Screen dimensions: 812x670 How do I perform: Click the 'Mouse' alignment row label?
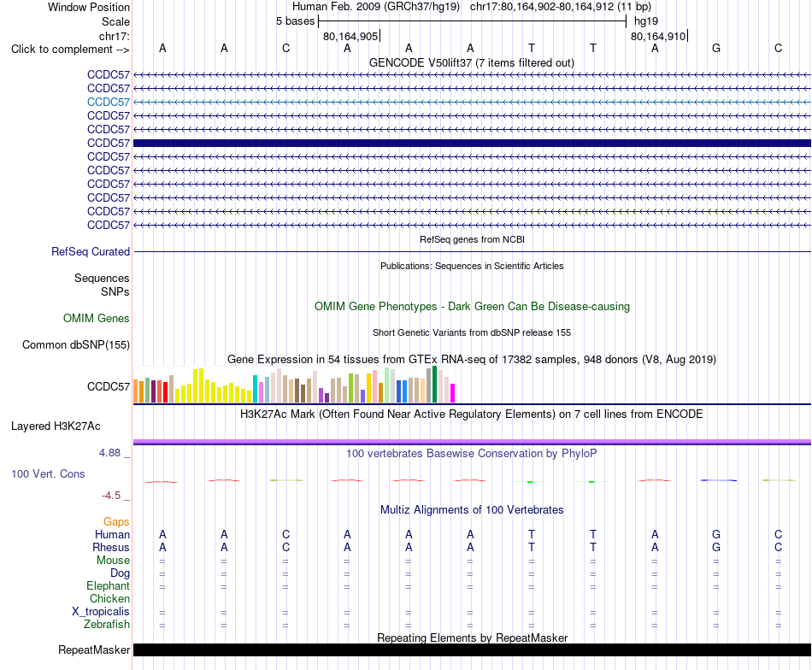click(113, 561)
